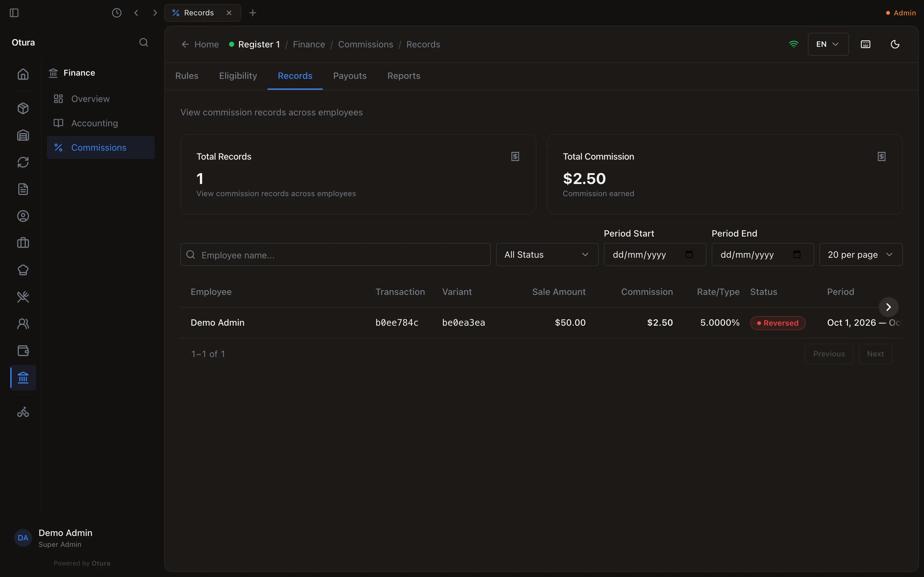This screenshot has height=577, width=924.
Task: Click the home icon in sidebar
Action: click(23, 74)
